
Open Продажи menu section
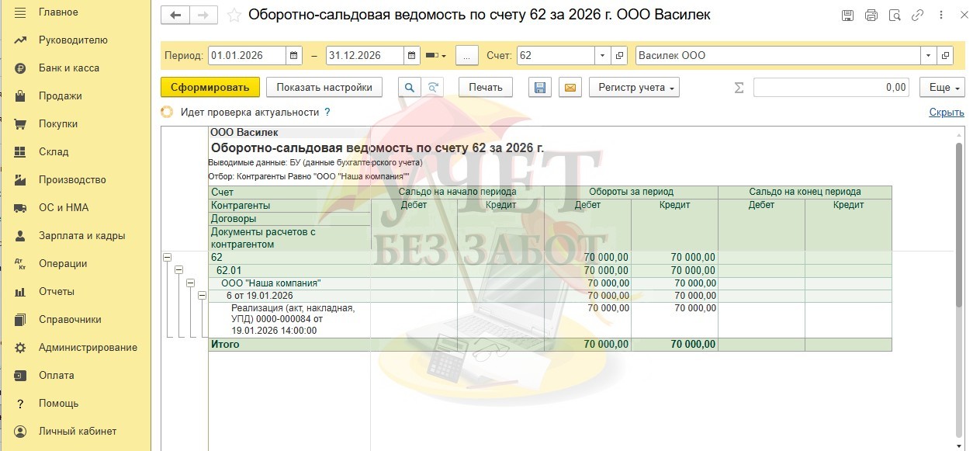(x=61, y=96)
